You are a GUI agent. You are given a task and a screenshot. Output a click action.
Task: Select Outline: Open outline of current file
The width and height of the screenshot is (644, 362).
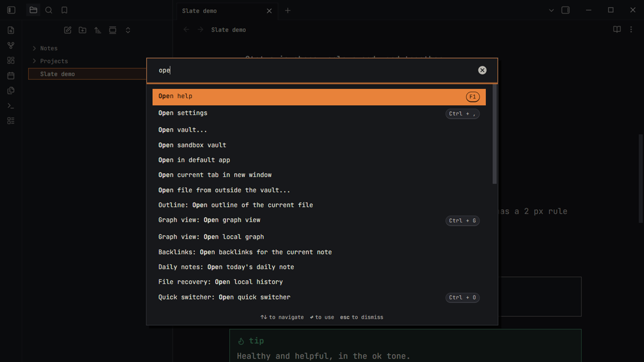(x=318, y=205)
